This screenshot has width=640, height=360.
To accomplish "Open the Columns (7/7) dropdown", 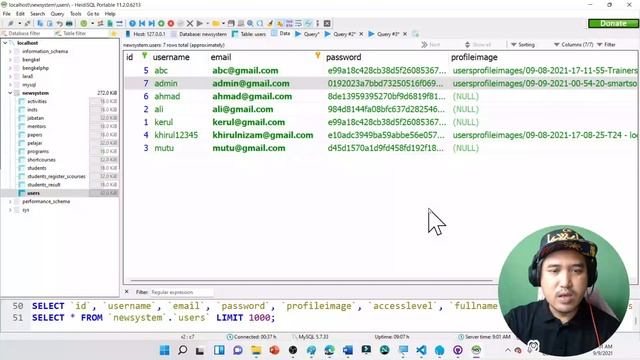I will click(x=573, y=44).
